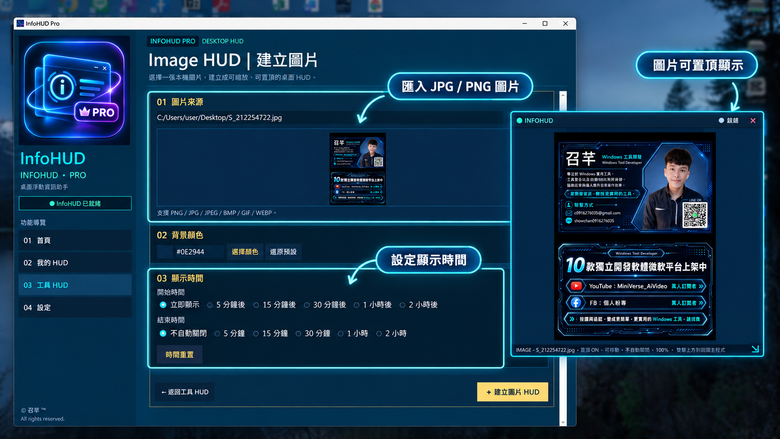Select 2 小時後 start time option

click(x=418, y=305)
